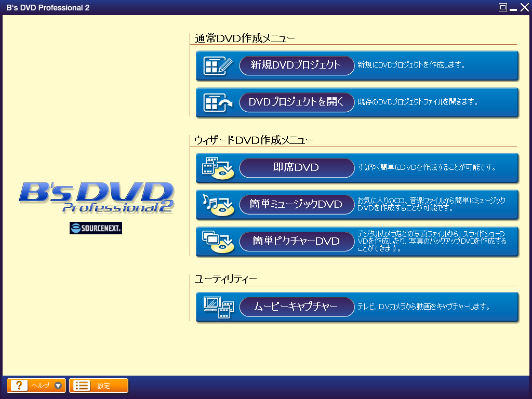Open ムービーキャプチャー utility

coord(297,307)
